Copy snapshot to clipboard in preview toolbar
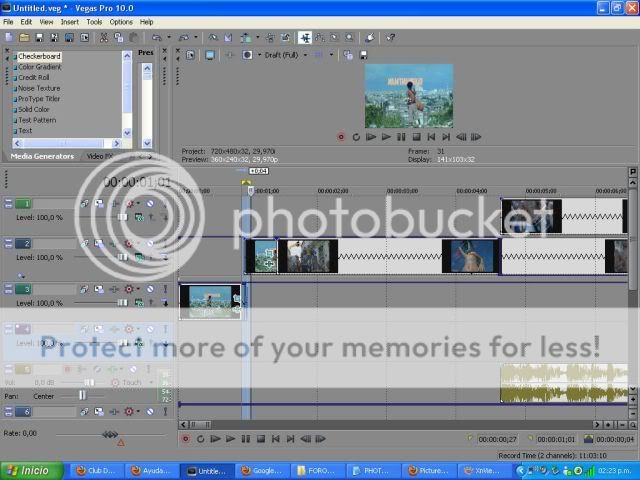Image resolution: width=640 pixels, height=480 pixels. coord(348,55)
